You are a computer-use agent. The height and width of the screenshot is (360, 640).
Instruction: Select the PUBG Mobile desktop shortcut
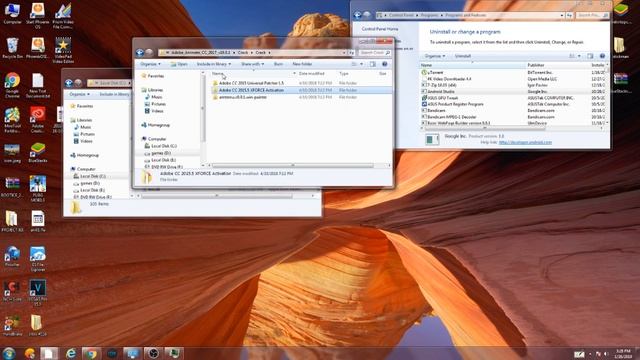pos(38,189)
